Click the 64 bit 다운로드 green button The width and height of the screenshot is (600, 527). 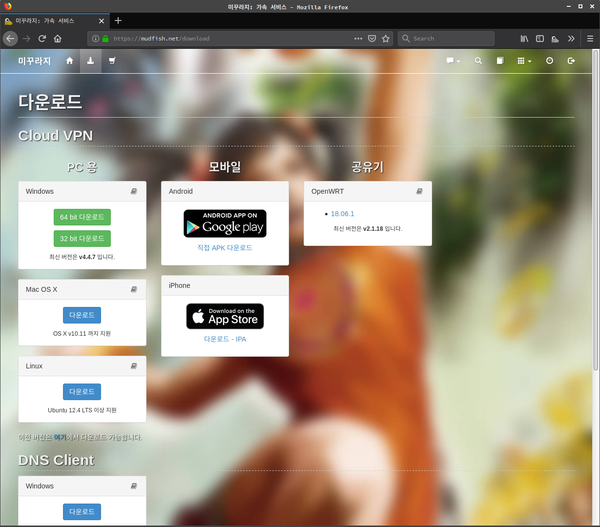pyautogui.click(x=82, y=217)
